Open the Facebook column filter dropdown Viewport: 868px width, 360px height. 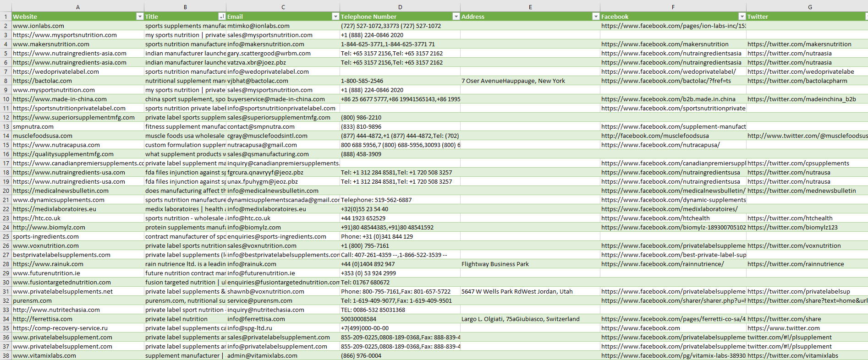(x=742, y=16)
